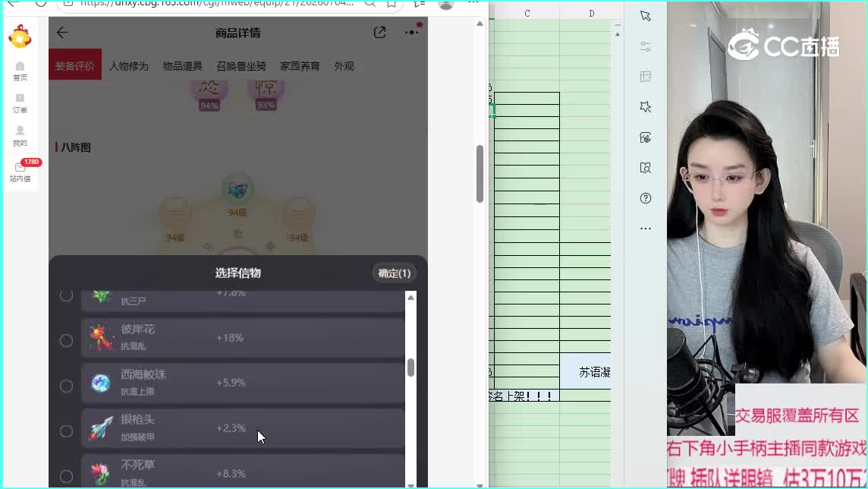
Task: Open the settings sliders icon in spreadsheet side panel
Action: point(646,46)
